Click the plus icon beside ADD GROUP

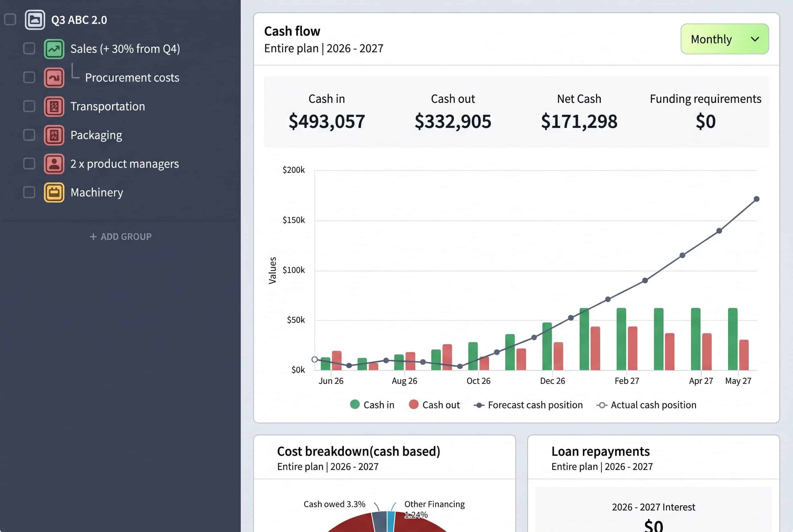[93, 237]
